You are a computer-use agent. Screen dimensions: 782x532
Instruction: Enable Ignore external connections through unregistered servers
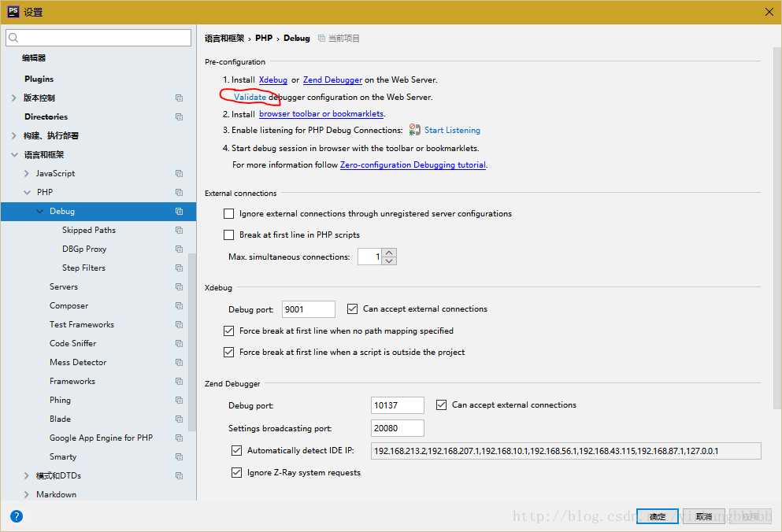[x=229, y=214]
